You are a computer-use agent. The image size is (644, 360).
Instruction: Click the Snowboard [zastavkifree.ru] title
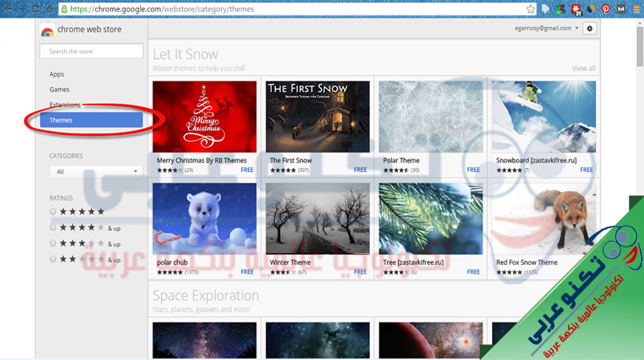(x=536, y=161)
